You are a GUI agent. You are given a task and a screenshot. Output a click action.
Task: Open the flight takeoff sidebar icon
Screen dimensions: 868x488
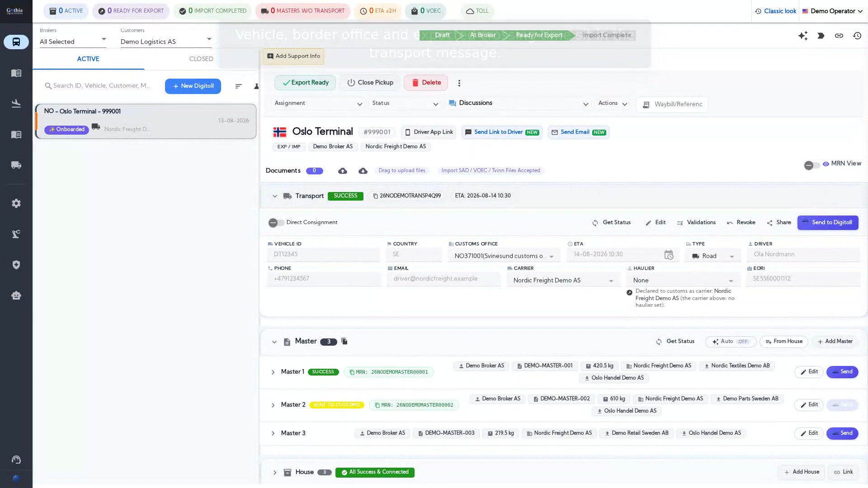pos(16,103)
